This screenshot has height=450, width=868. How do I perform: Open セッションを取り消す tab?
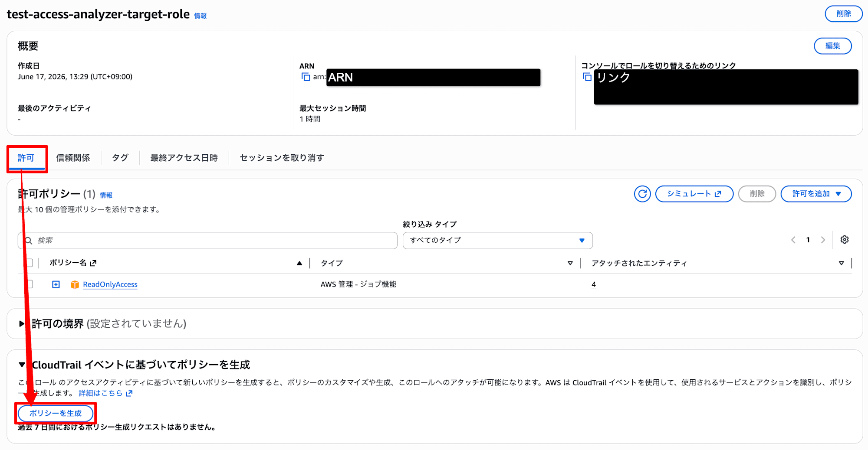pyautogui.click(x=282, y=158)
